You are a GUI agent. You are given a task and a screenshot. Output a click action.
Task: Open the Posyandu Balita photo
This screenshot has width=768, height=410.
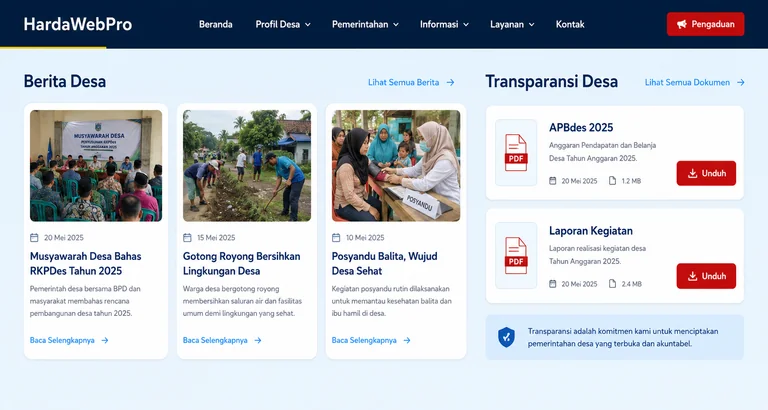click(x=396, y=166)
